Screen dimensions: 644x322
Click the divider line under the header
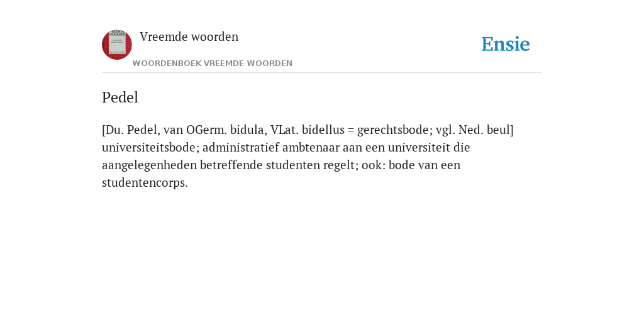[322, 73]
